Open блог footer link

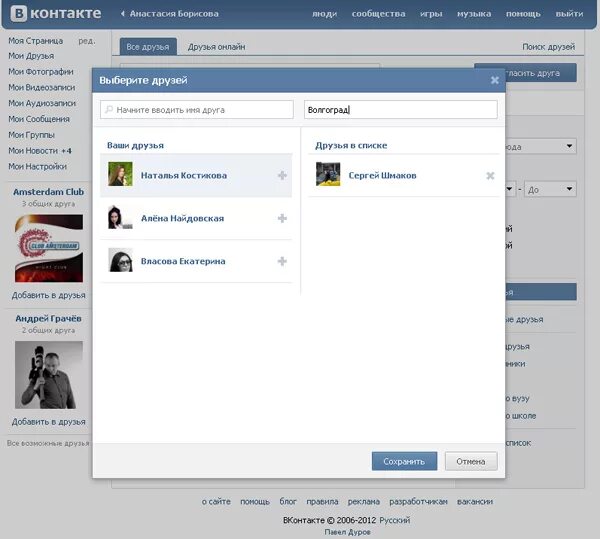(x=288, y=502)
